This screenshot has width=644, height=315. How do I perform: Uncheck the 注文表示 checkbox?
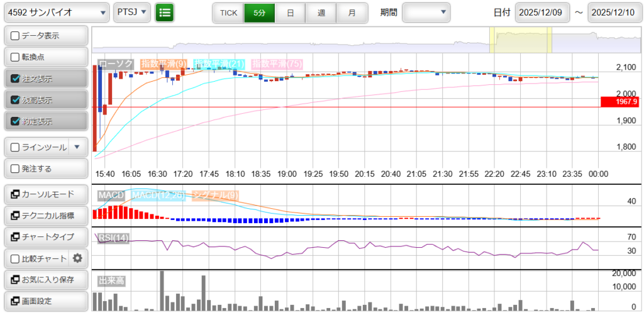(x=16, y=79)
